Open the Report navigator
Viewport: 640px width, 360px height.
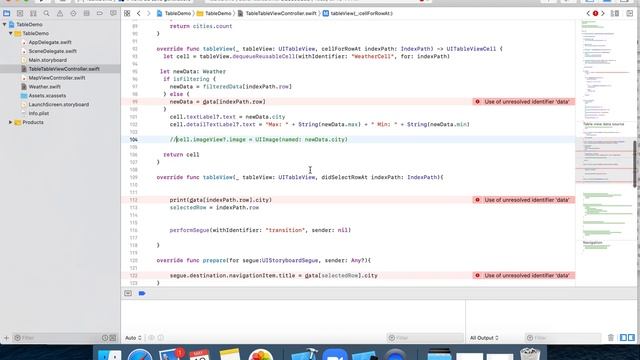click(113, 13)
